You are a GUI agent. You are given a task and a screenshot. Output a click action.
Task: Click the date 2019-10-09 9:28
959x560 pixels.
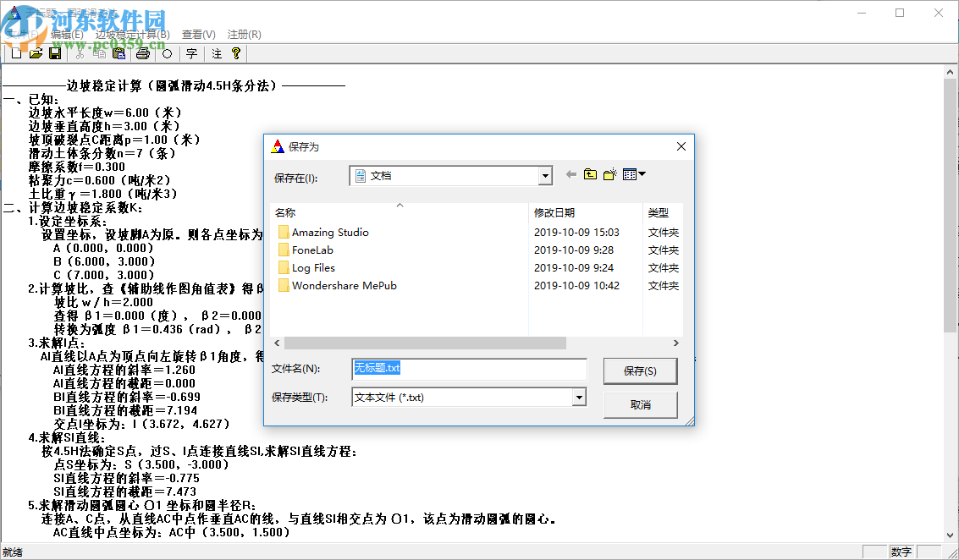click(574, 250)
